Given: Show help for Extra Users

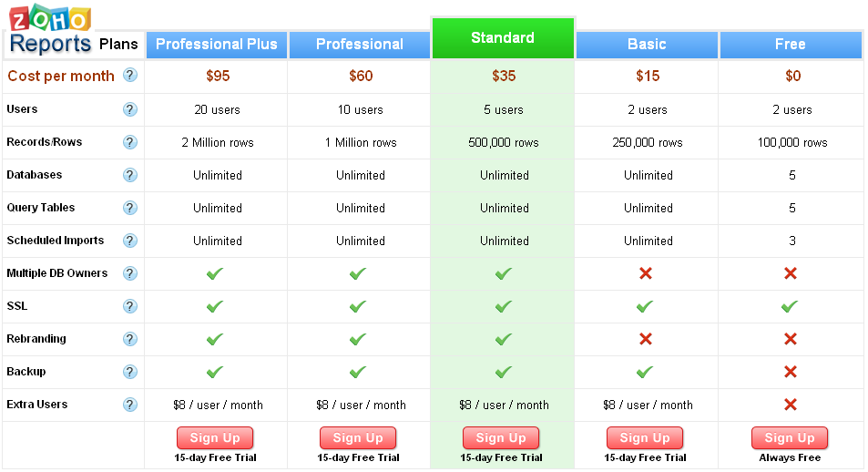Looking at the screenshot, I should [x=130, y=405].
